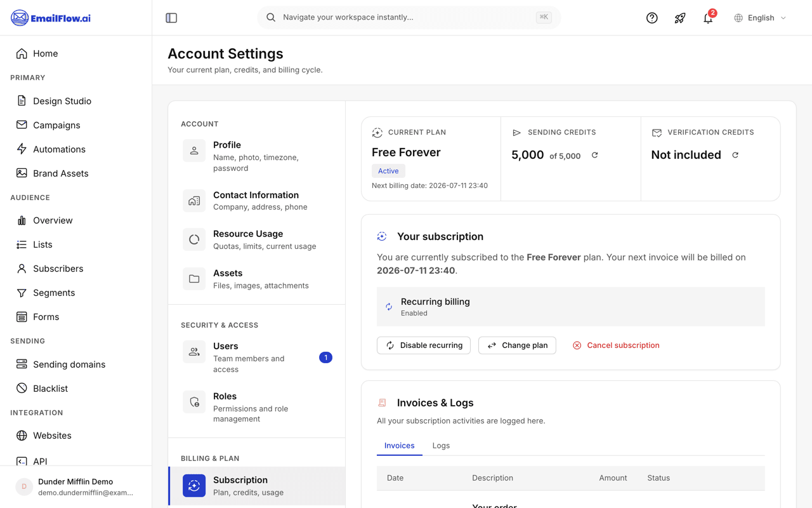This screenshot has height=508, width=812.
Task: Click the Amount column header
Action: (613, 478)
